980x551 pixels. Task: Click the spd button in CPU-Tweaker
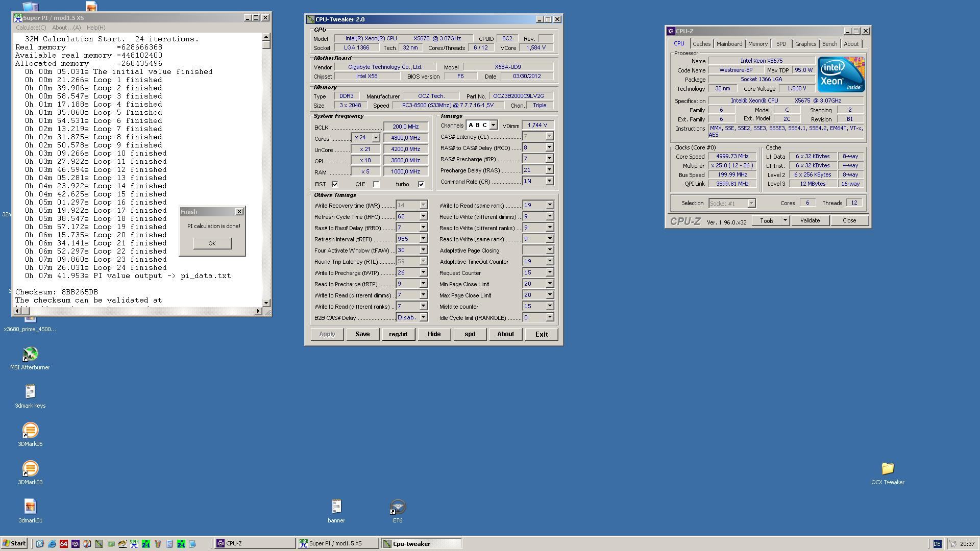pyautogui.click(x=470, y=334)
